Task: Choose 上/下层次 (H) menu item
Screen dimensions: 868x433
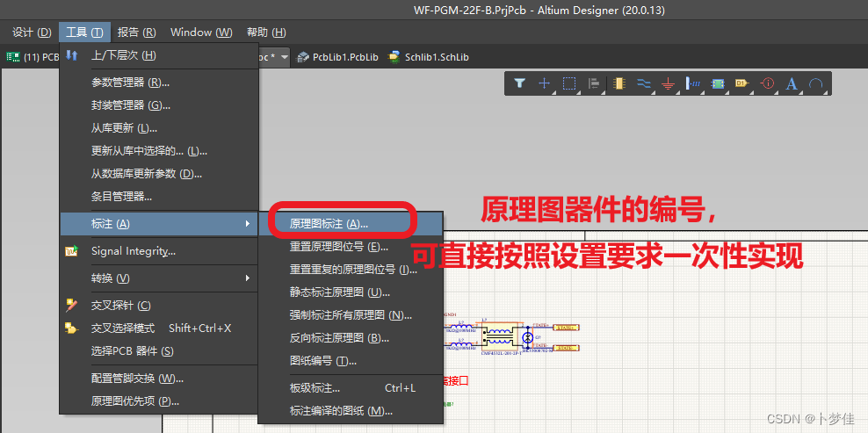Action: tap(159, 55)
